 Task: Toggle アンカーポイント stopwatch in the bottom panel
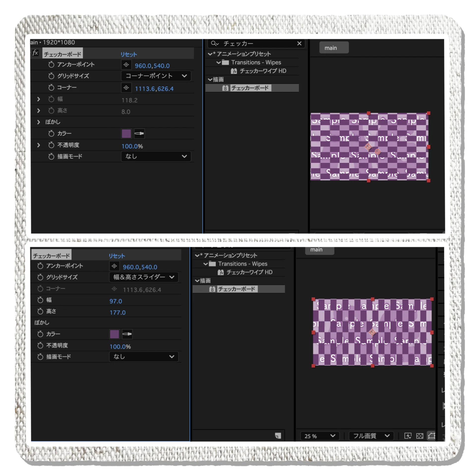[40, 266]
